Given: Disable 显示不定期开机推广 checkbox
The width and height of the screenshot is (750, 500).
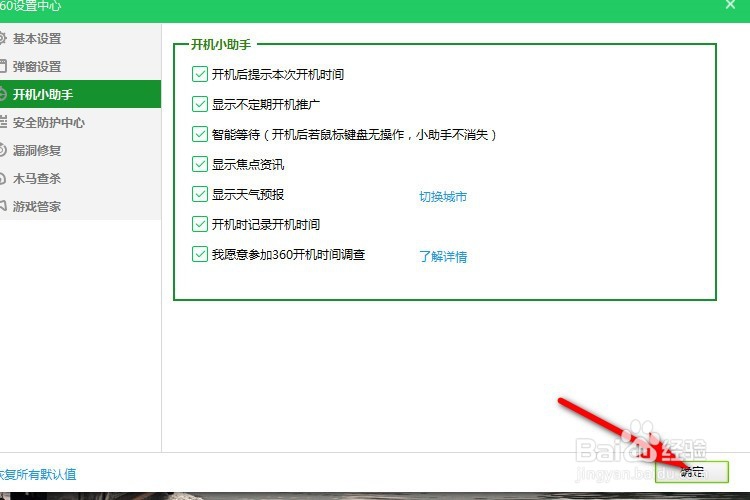Looking at the screenshot, I should pos(199,104).
